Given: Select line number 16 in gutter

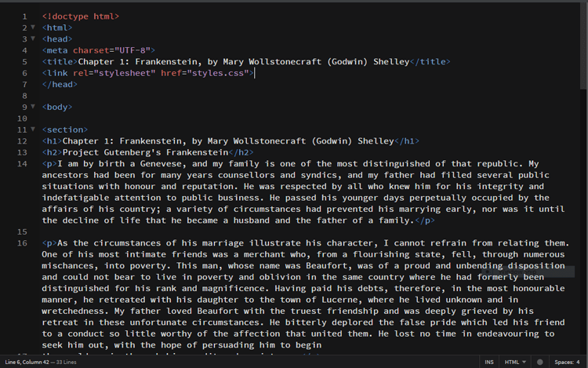Looking at the screenshot, I should pyautogui.click(x=22, y=243).
